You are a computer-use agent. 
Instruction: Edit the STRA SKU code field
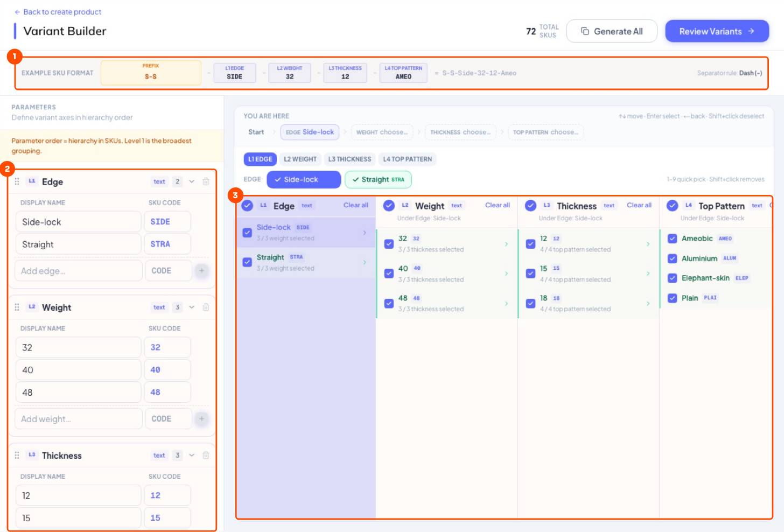[x=167, y=244]
